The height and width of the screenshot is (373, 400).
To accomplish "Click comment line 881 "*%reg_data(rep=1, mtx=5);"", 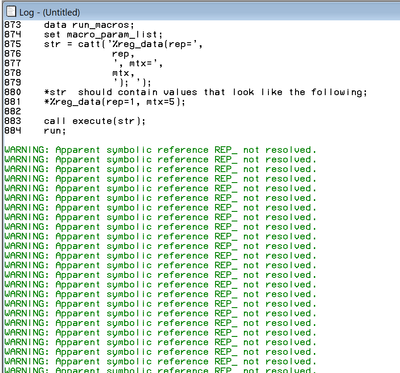I will (95, 102).
